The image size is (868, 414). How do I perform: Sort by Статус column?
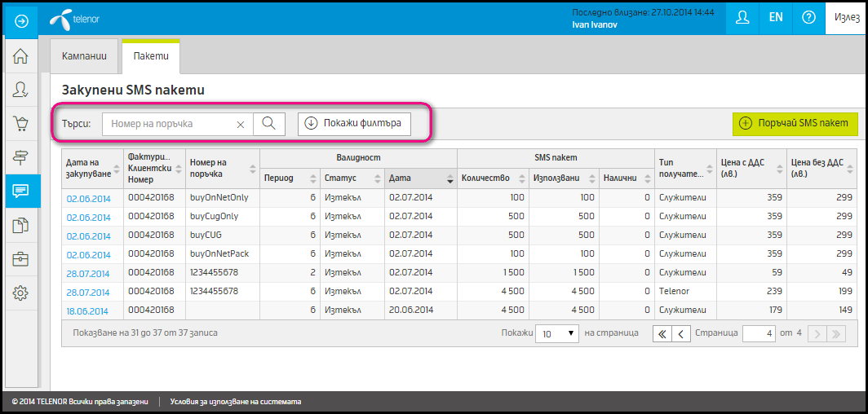(x=352, y=178)
